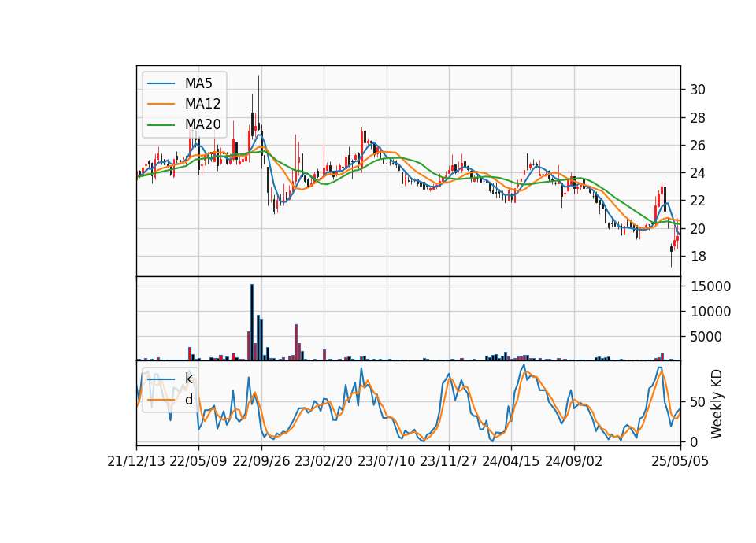This screenshot has width=756, height=543.
Task: Click the KD axis value 0
Action: pos(694,441)
